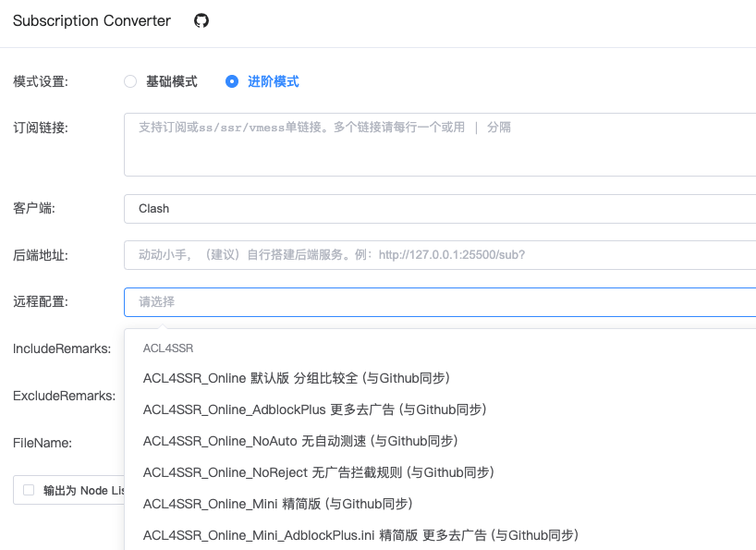Choose ACL4SSR_Online_NoReject 无广告拦截规则 option

pos(440,472)
